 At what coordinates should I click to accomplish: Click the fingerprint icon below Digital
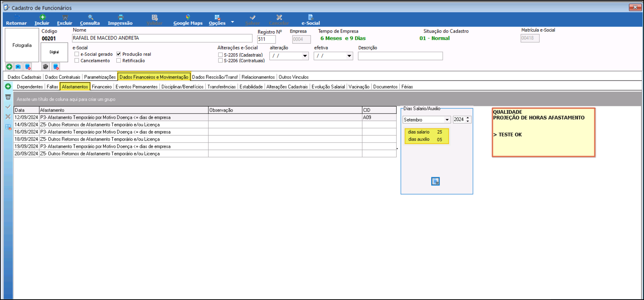(45, 67)
